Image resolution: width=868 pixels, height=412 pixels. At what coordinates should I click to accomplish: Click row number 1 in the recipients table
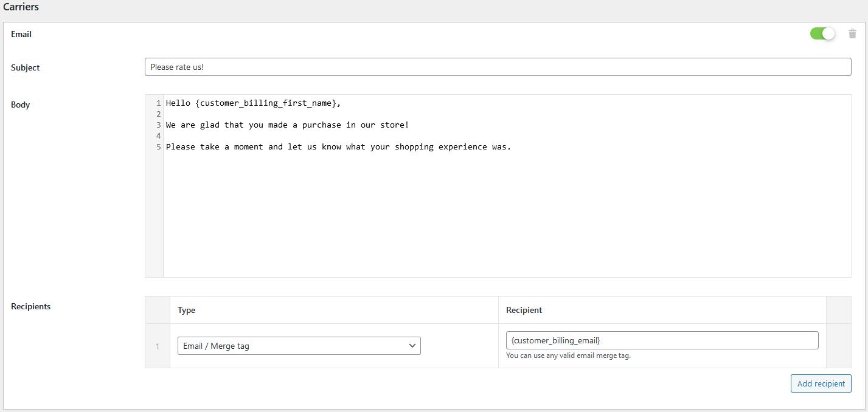(157, 346)
